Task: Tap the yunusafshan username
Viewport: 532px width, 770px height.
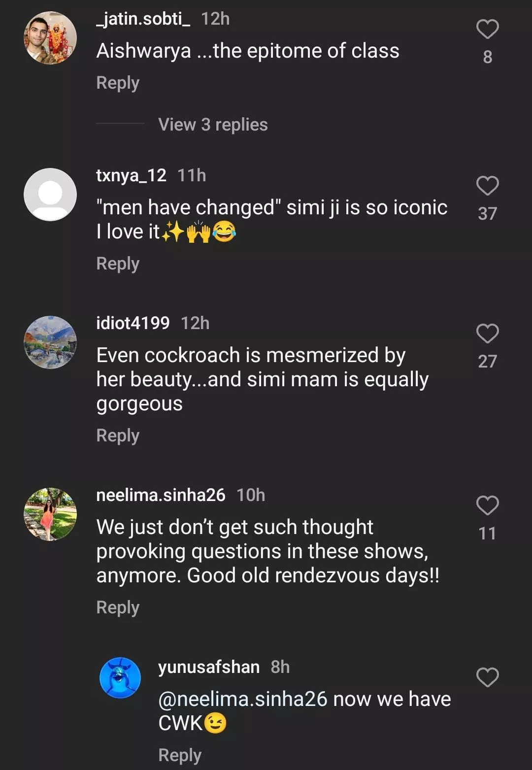Action: click(209, 667)
